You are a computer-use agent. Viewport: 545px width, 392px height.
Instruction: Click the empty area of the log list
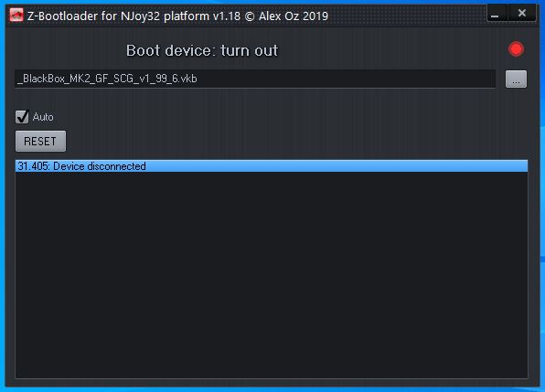point(272,274)
